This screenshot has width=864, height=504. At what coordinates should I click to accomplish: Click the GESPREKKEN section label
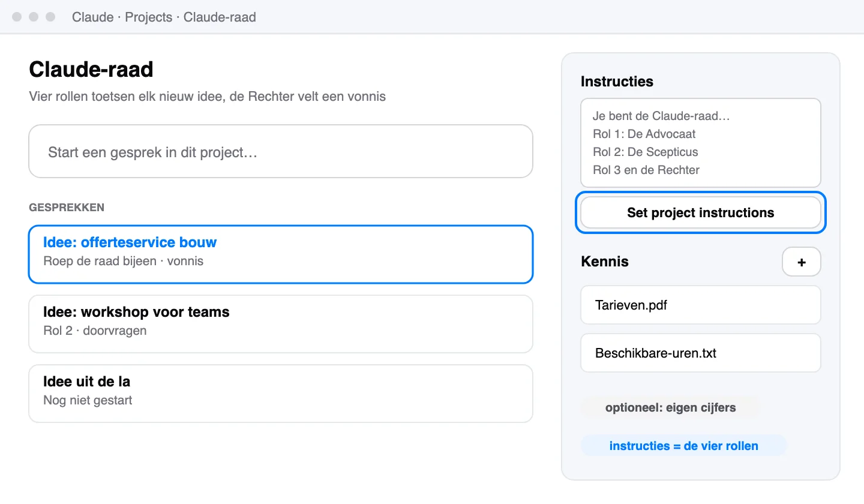coord(67,208)
